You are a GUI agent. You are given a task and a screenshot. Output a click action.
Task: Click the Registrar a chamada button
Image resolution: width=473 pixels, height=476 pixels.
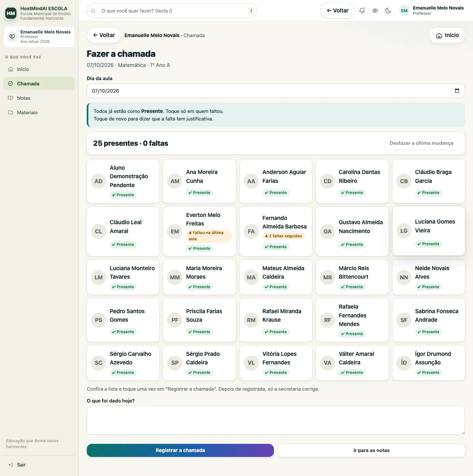tap(180, 450)
